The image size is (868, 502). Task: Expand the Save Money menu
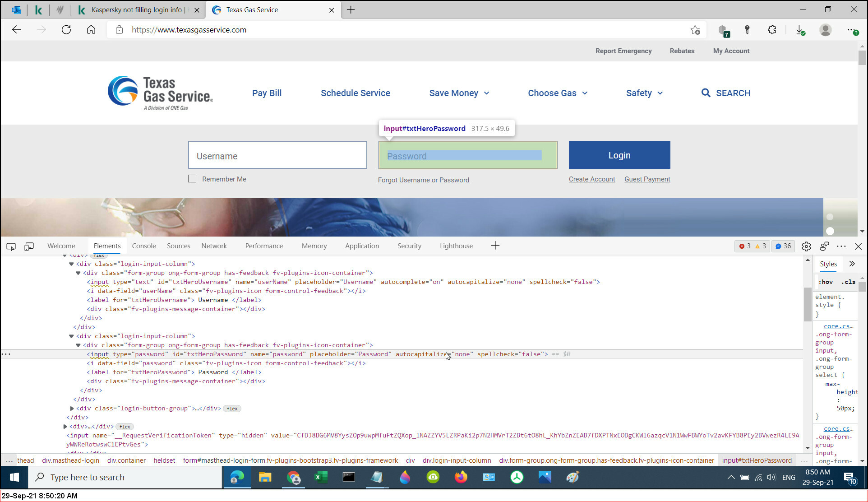click(459, 93)
